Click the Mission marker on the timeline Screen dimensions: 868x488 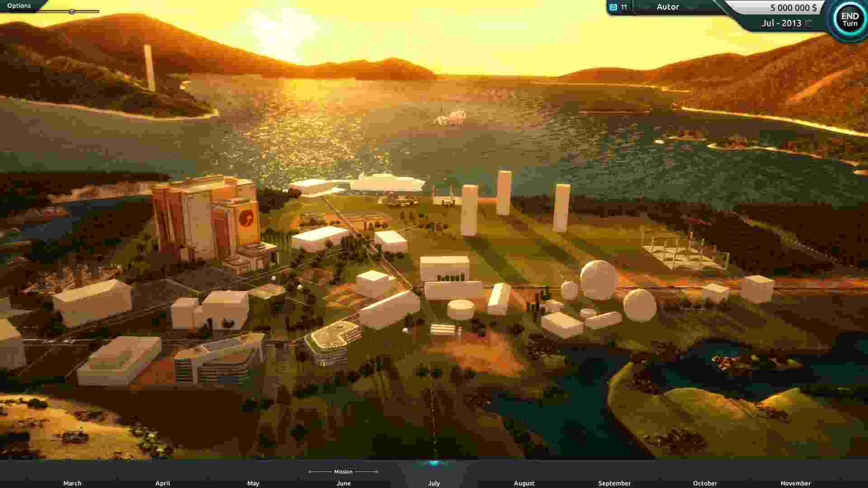(343, 472)
